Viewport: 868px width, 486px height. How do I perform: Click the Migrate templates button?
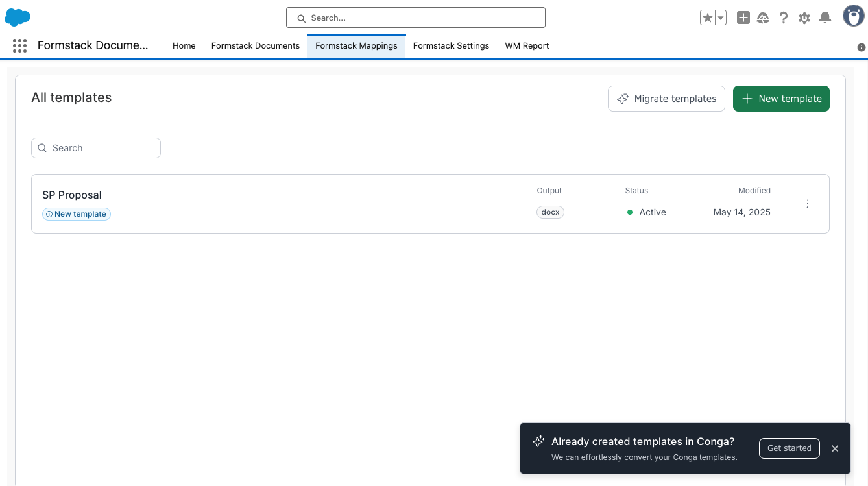tap(666, 99)
